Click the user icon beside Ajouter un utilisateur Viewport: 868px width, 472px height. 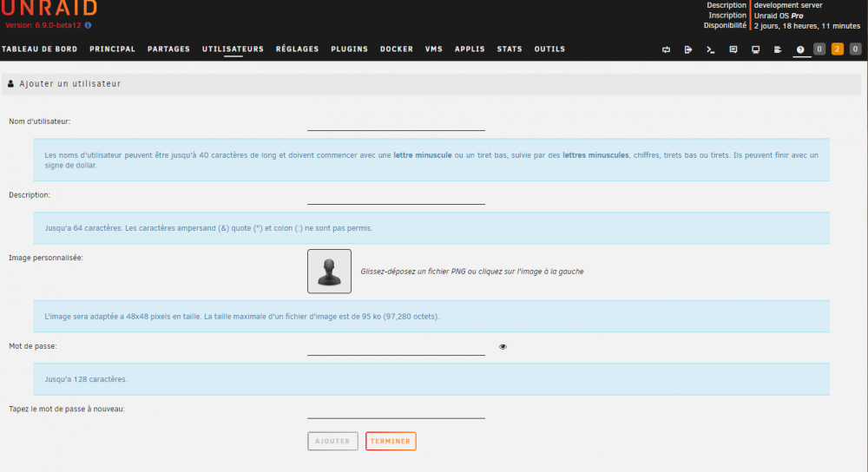pos(10,83)
